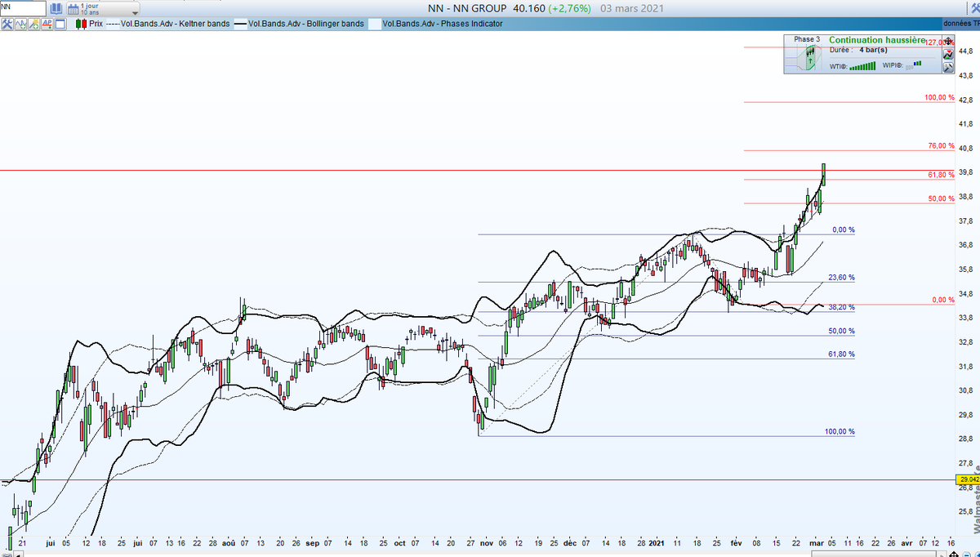Click the Prix candlestick icon

point(81,24)
